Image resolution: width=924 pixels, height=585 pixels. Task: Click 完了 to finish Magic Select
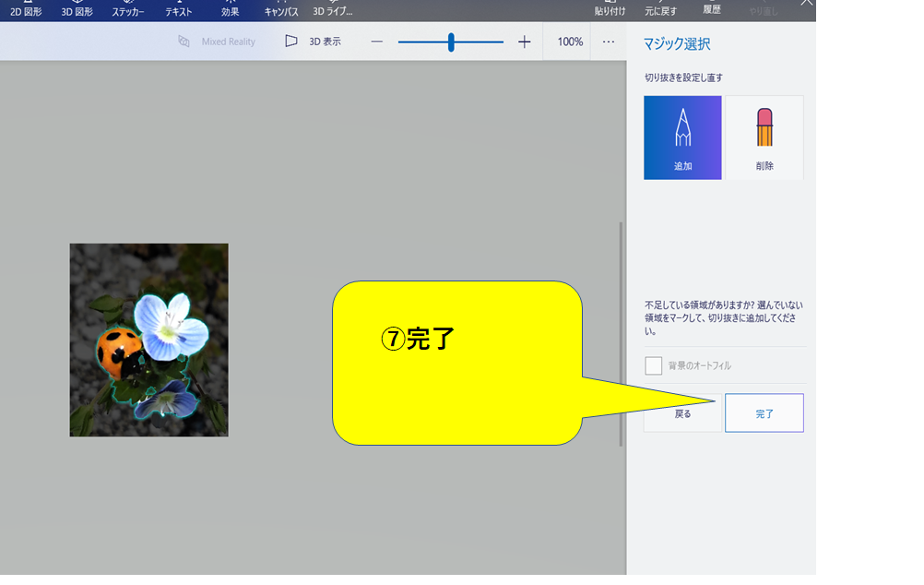point(764,412)
